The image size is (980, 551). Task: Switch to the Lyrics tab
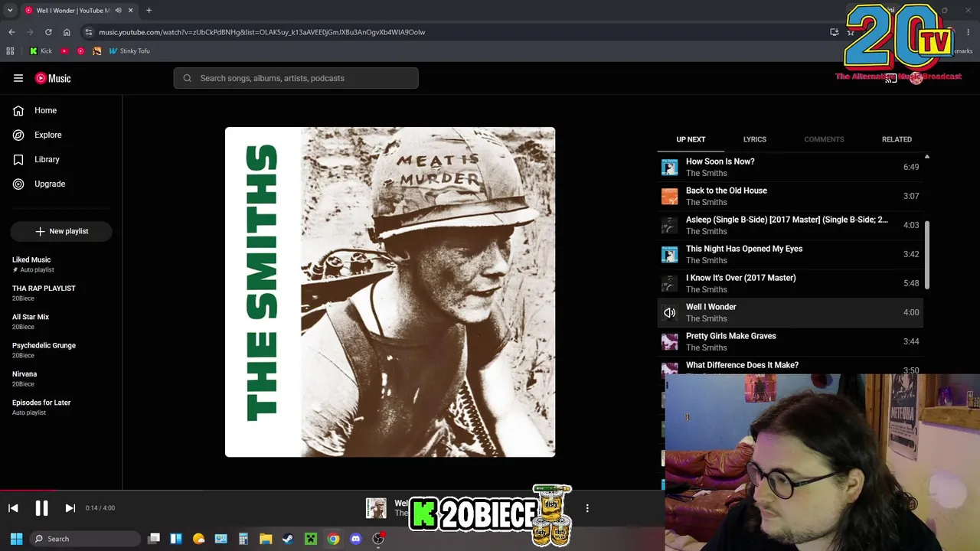tap(754, 139)
